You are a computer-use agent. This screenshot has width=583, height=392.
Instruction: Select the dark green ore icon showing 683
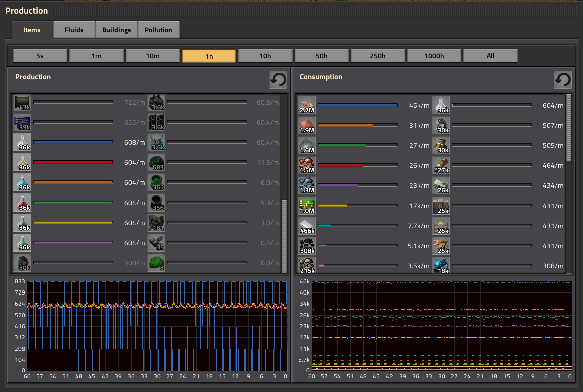(156, 162)
